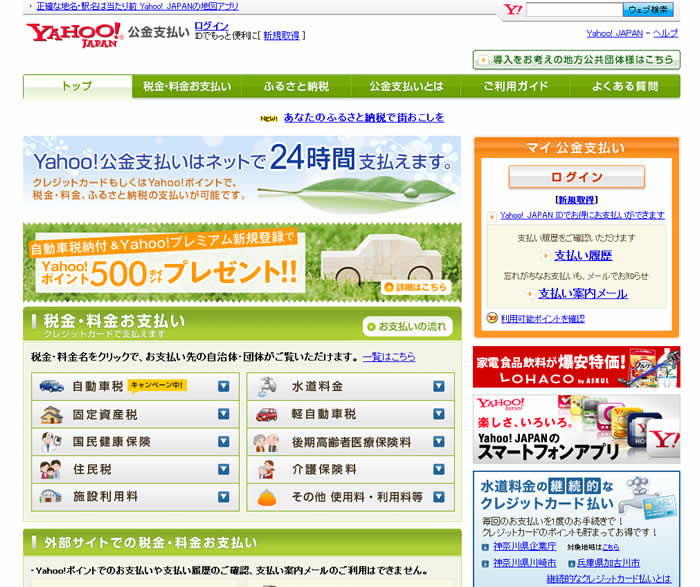Viewport: 700px width, 587px height.
Task: Open the 支払い案内メール link
Action: (583, 293)
